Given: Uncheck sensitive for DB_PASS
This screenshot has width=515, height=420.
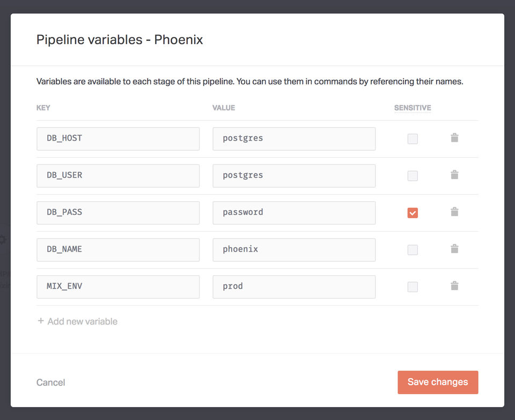Looking at the screenshot, I should [x=413, y=213].
